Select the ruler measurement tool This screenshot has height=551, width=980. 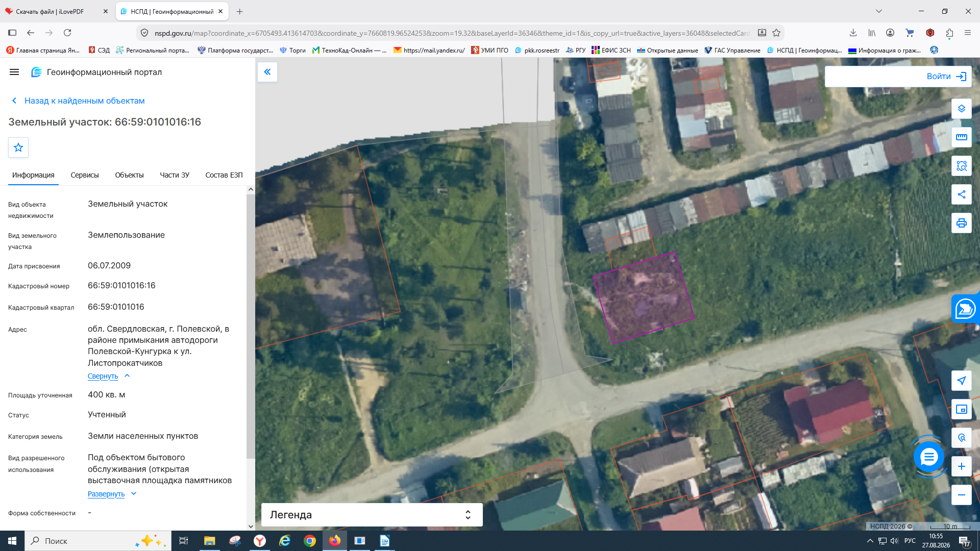pos(961,137)
